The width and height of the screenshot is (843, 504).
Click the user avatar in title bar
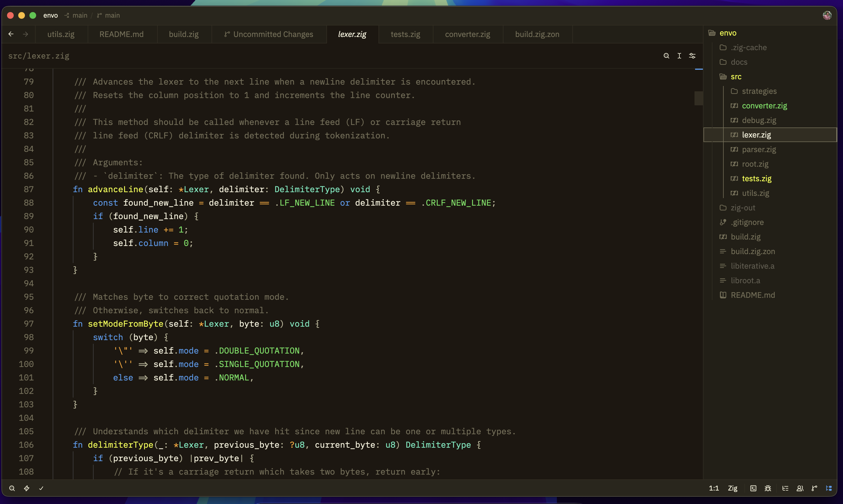click(x=827, y=15)
